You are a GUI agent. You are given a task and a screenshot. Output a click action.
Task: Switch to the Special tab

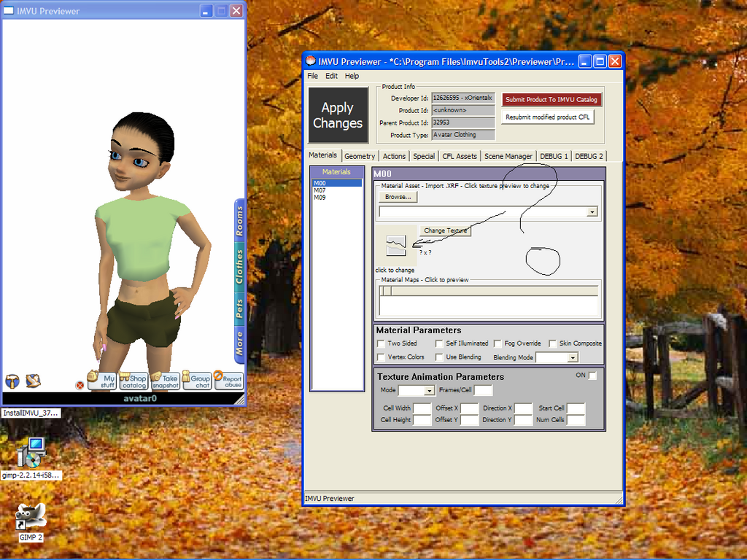(424, 156)
